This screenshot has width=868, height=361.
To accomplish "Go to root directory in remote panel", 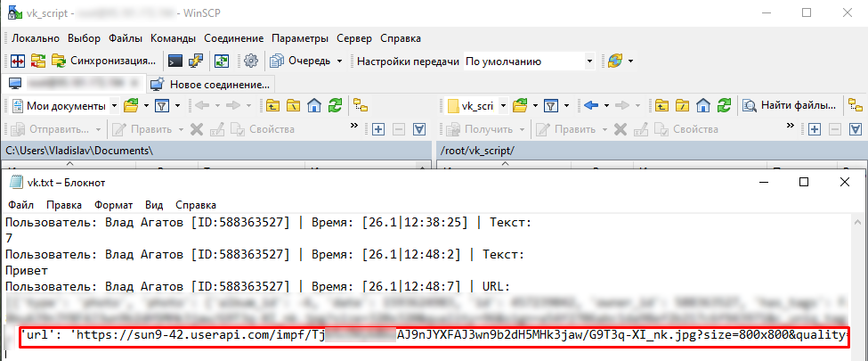I will click(x=682, y=105).
